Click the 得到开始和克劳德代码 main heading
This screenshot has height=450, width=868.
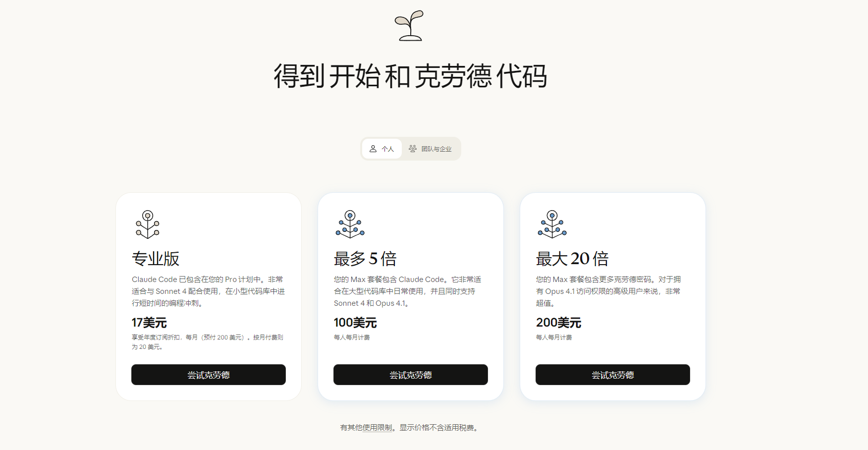click(x=411, y=76)
